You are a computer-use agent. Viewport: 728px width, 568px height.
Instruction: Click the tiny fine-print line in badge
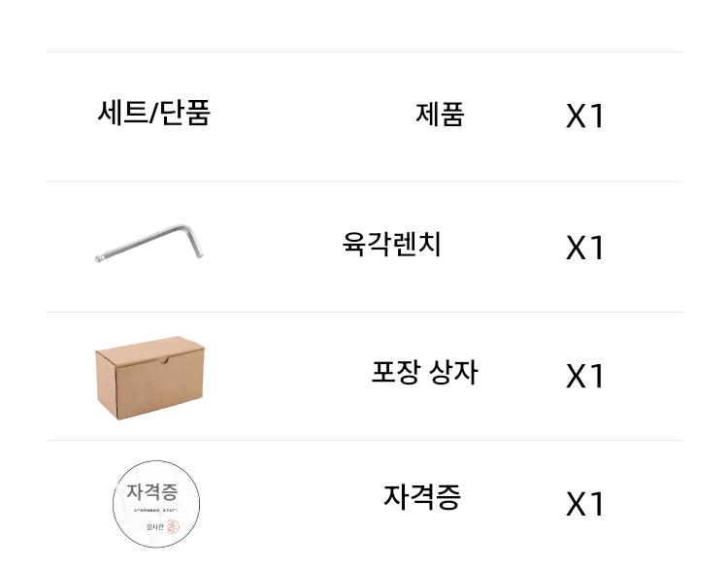[x=154, y=510]
